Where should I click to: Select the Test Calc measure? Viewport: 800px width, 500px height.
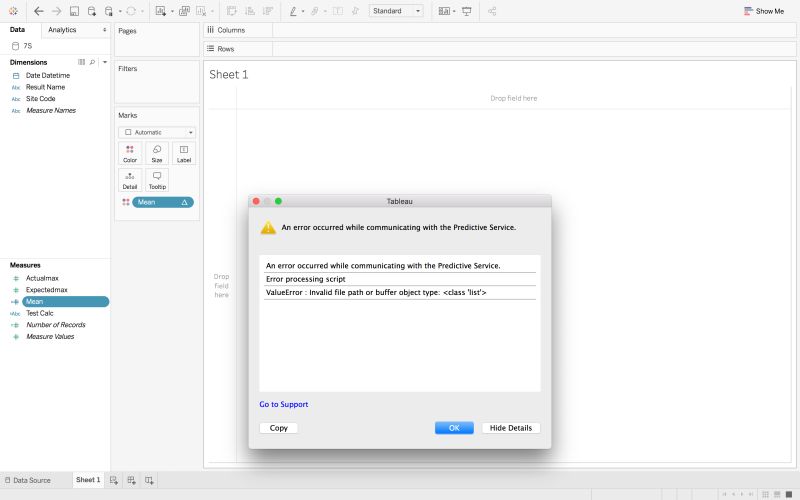39,313
